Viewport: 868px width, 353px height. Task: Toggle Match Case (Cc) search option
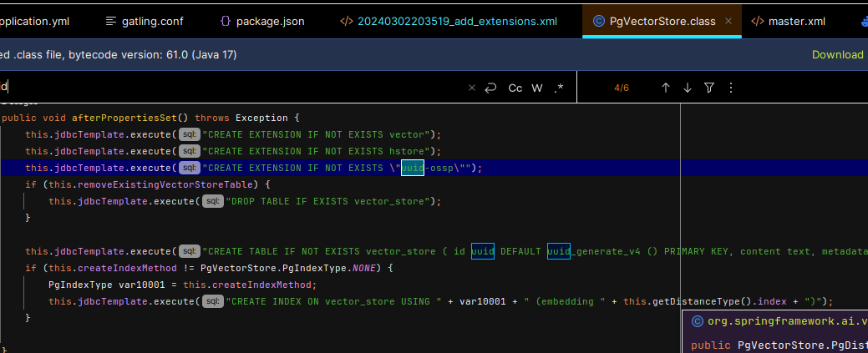click(x=515, y=88)
